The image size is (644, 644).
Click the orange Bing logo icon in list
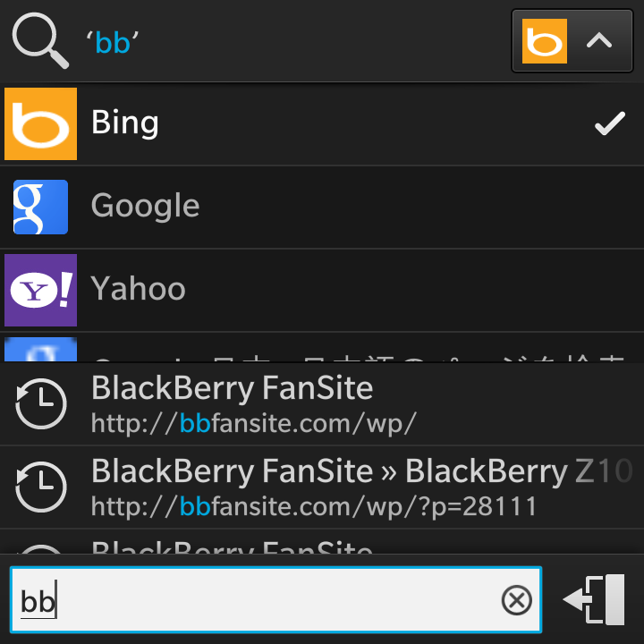(x=40, y=123)
